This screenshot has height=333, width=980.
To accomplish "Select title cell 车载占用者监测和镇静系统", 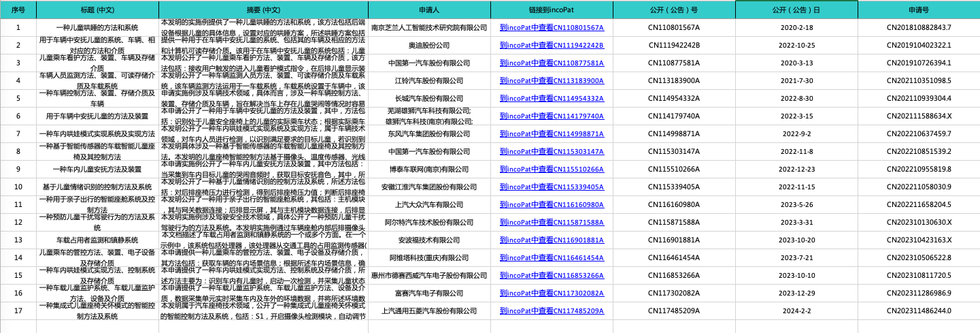I will click(x=97, y=240).
